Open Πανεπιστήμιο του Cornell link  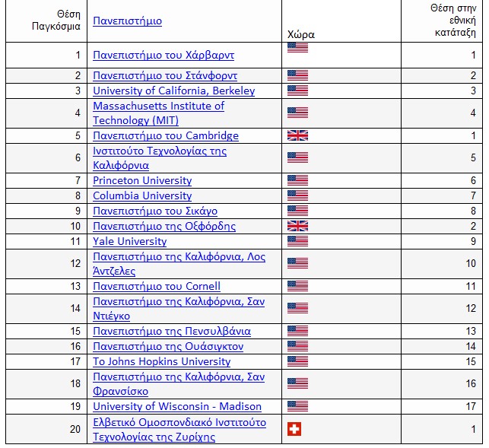coord(157,287)
